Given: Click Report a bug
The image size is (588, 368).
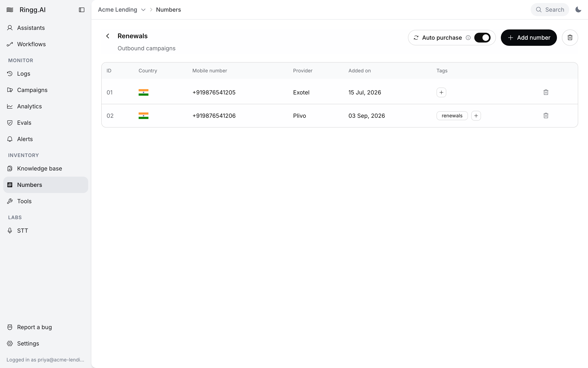Looking at the screenshot, I should [46, 327].
